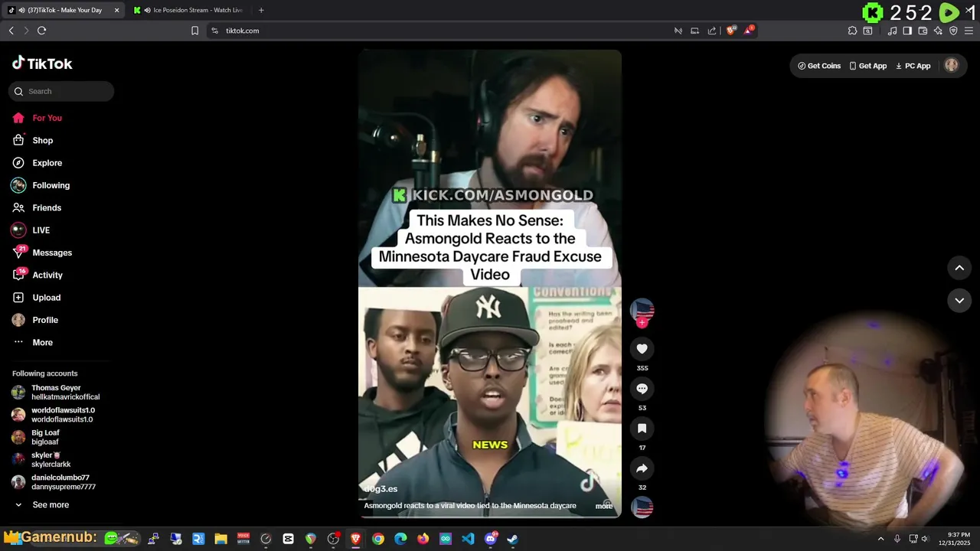The height and width of the screenshot is (551, 980).
Task: Follow the creator via the red plus badge
Action: (x=642, y=323)
